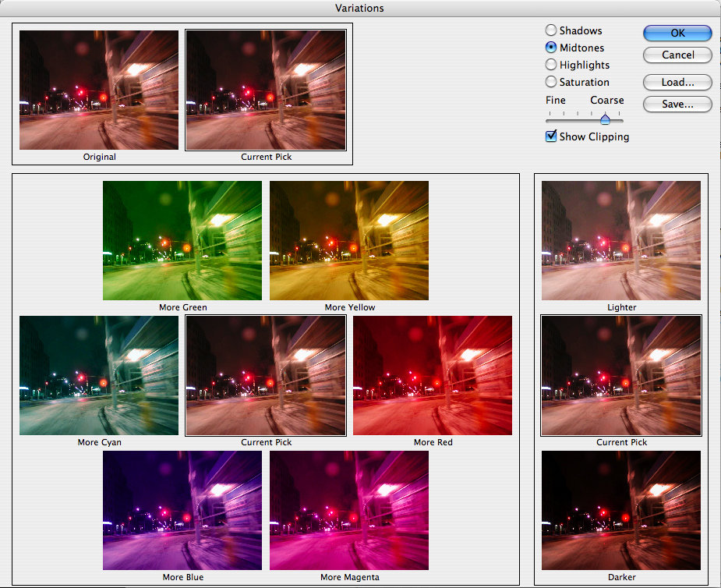The image size is (721, 588).
Task: Brighten image with Lighter thumbnail
Action: (621, 240)
